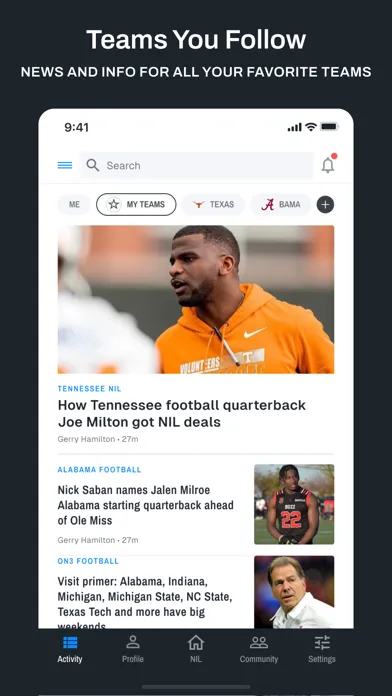Open the Community people icon
392x696 pixels.
click(259, 642)
